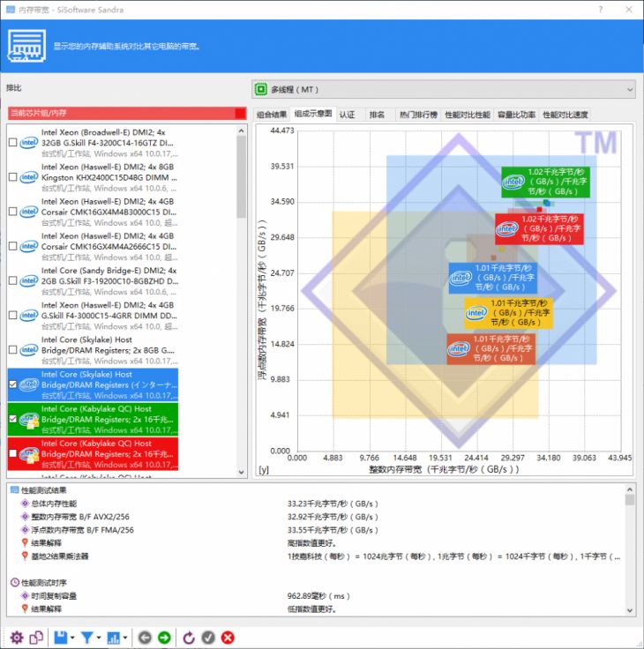
Task: Click the 962.89毫秒 (ms) value
Action: pos(318,595)
